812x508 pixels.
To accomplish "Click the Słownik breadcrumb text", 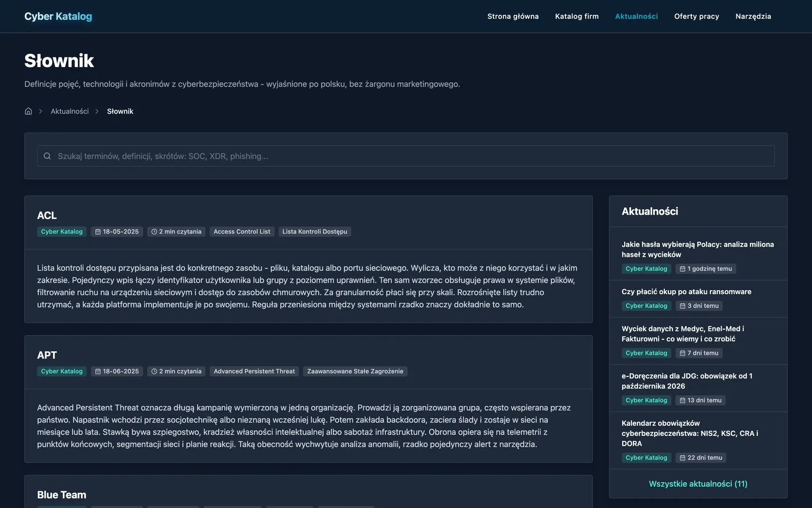I will click(120, 111).
